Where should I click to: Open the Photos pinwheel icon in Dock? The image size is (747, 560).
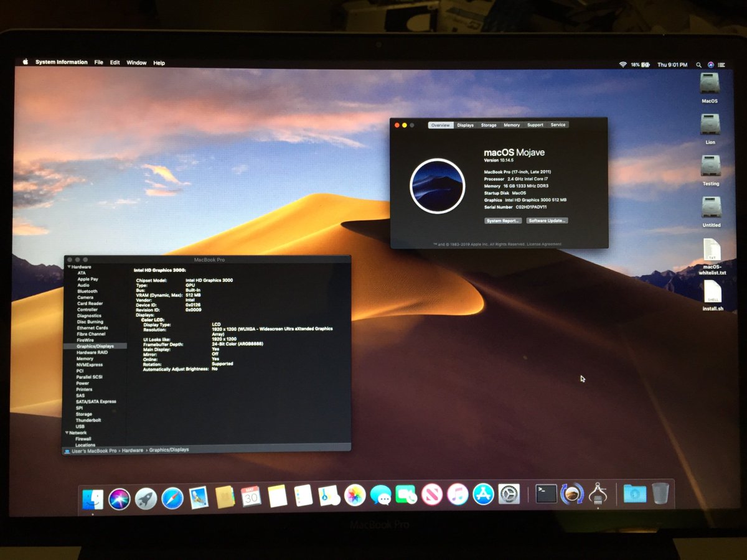tap(355, 495)
